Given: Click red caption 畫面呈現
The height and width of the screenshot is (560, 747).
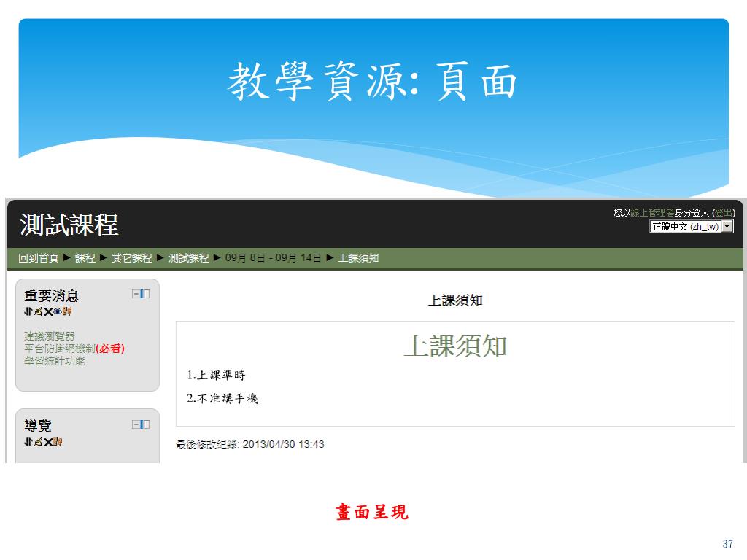Looking at the screenshot, I should click(373, 513).
